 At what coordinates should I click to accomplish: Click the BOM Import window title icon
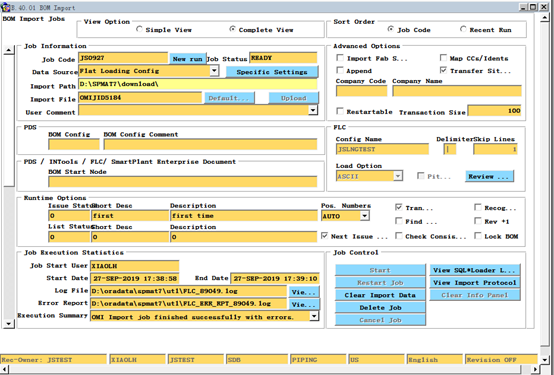click(x=5, y=7)
